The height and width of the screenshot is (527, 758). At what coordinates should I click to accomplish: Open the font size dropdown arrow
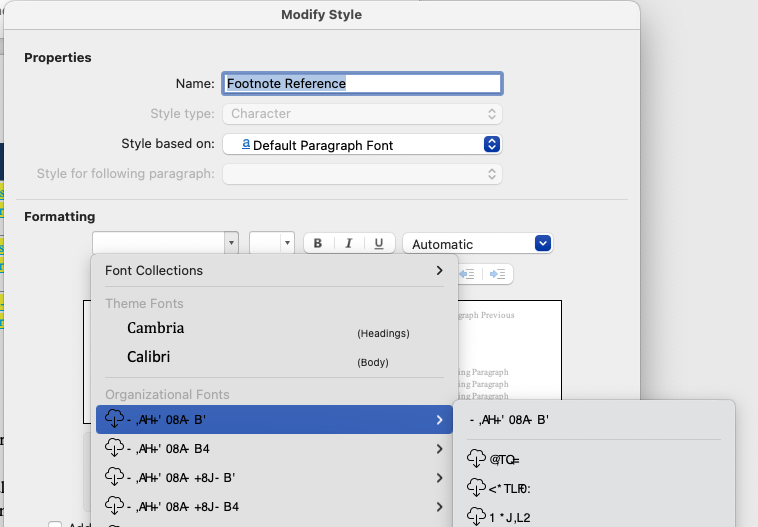coord(287,243)
